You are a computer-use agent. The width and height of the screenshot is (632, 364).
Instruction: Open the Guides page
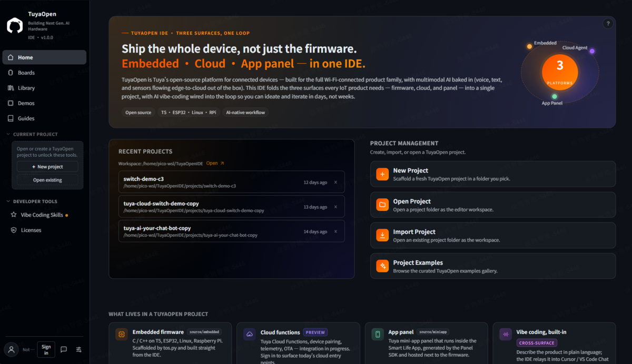click(x=44, y=118)
